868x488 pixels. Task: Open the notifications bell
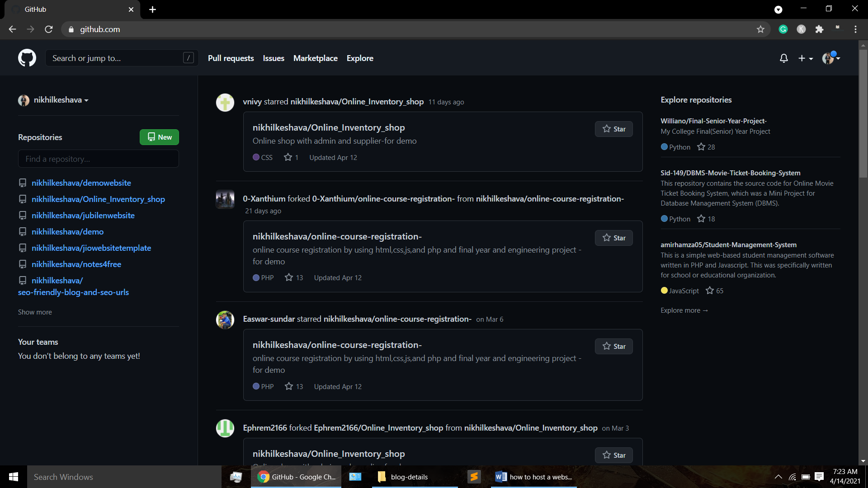pyautogui.click(x=784, y=58)
